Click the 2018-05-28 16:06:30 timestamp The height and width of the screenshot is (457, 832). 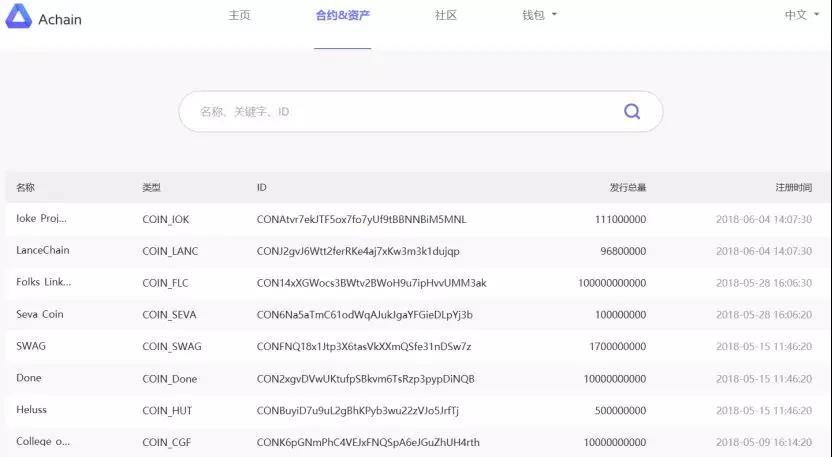pyautogui.click(x=764, y=283)
